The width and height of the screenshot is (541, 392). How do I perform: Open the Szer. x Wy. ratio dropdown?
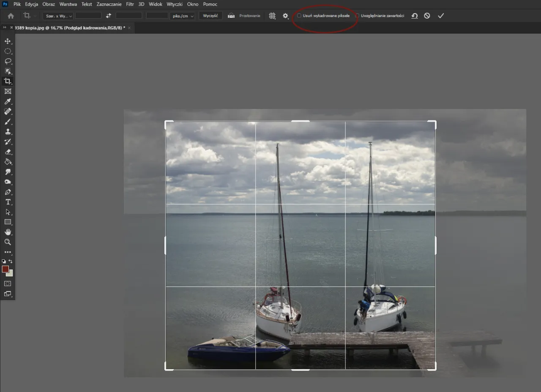(x=58, y=16)
